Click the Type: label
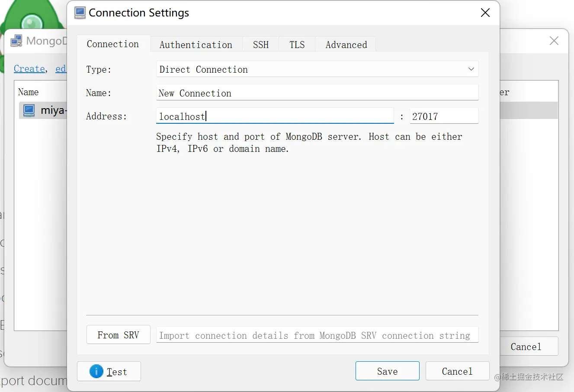Screen dimensions: 574x392 point(99,70)
